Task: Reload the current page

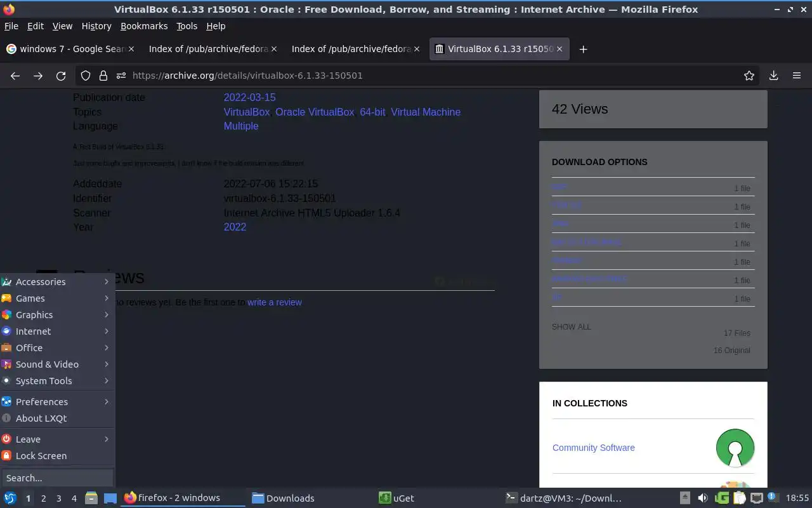Action: [x=61, y=76]
